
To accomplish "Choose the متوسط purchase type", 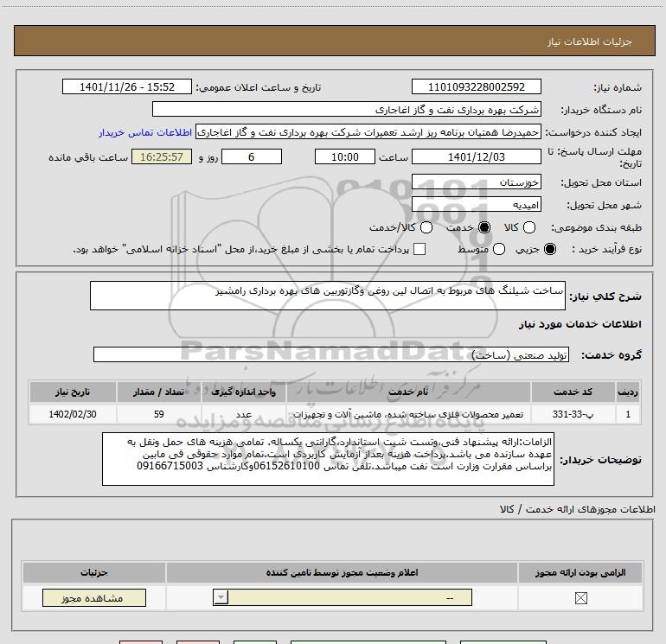I will (x=499, y=249).
